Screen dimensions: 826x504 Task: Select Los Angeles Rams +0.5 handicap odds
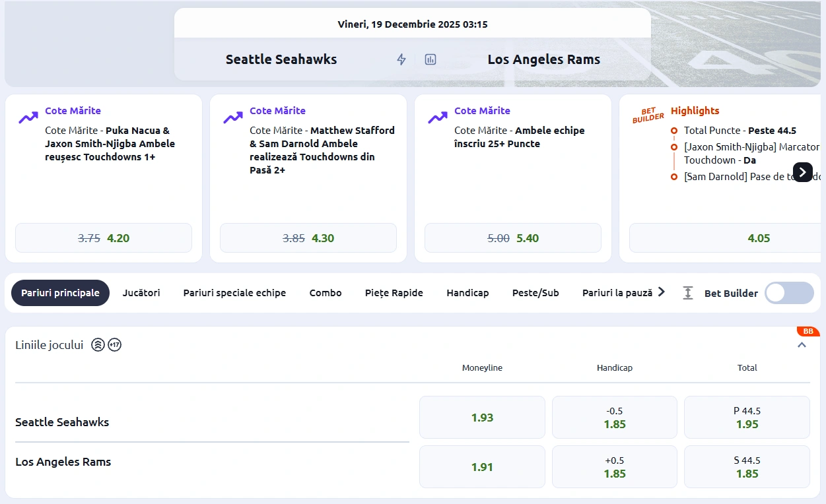(614, 467)
